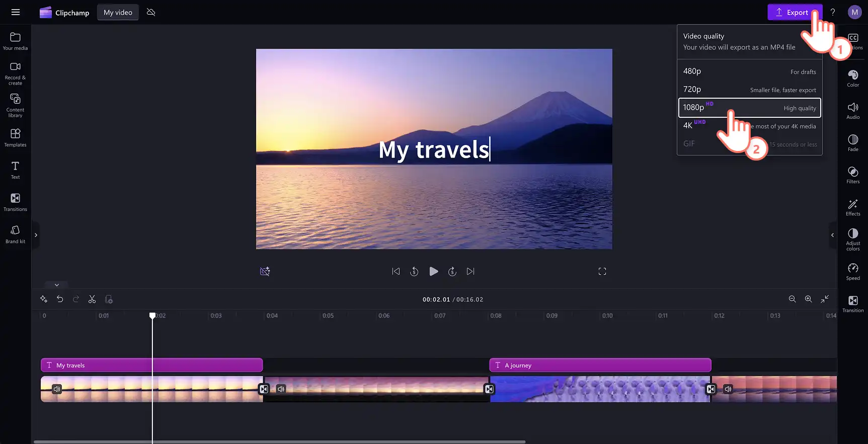Open the Speed panel
The image size is (868, 444).
(853, 271)
